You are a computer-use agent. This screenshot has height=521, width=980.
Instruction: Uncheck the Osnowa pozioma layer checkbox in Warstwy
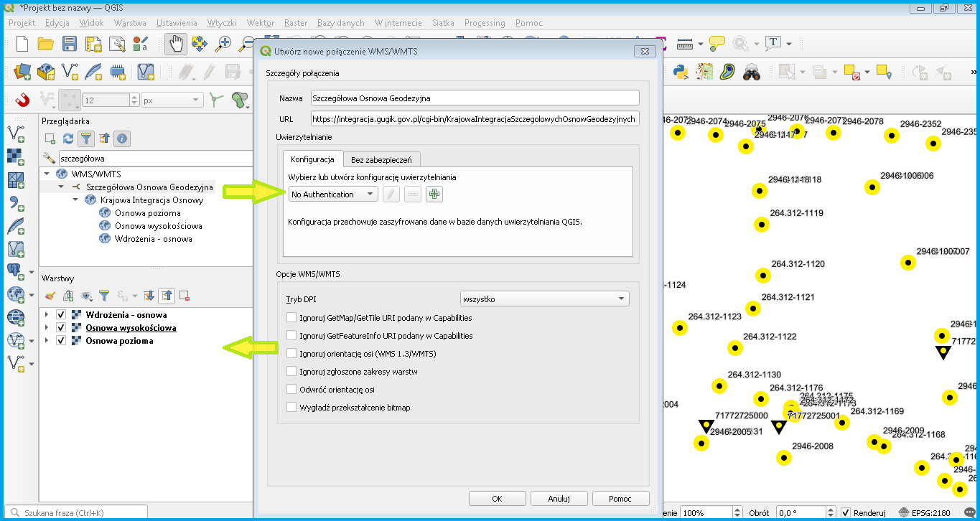[x=61, y=341]
